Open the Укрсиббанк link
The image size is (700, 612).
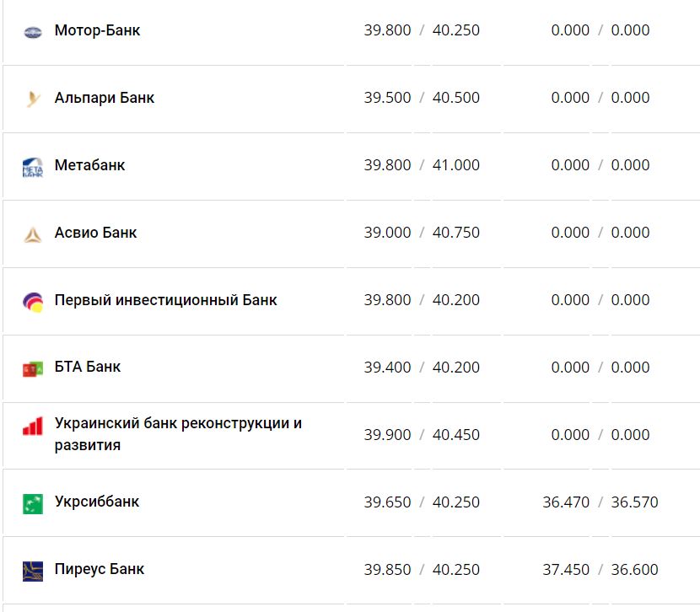click(97, 502)
